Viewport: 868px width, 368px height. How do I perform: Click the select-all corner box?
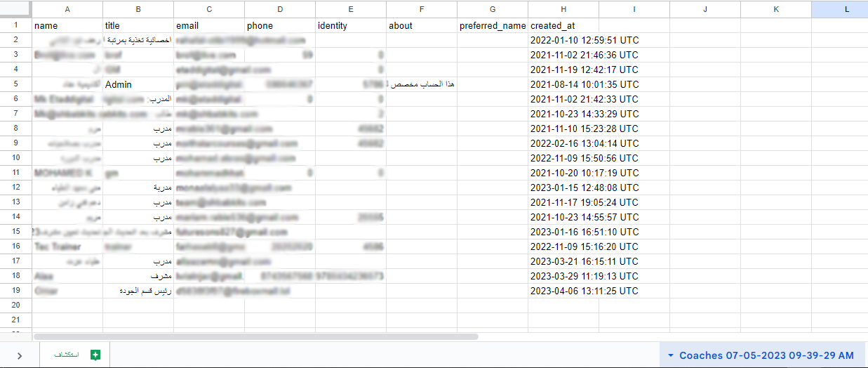[15, 9]
